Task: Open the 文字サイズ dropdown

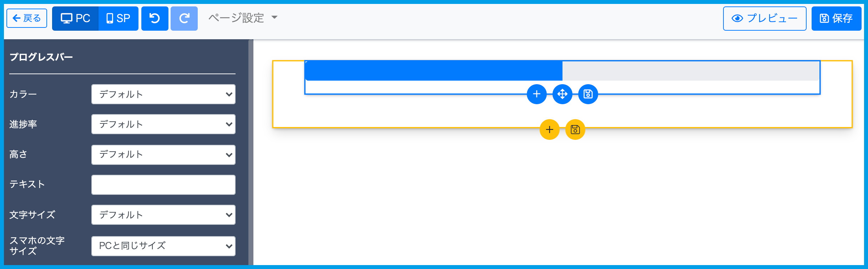Action: coord(163,215)
